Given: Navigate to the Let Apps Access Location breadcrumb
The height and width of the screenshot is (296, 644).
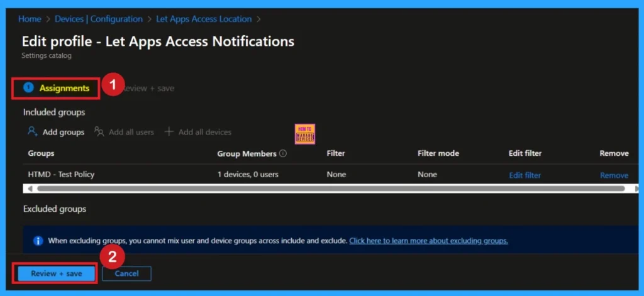Looking at the screenshot, I should pyautogui.click(x=204, y=19).
